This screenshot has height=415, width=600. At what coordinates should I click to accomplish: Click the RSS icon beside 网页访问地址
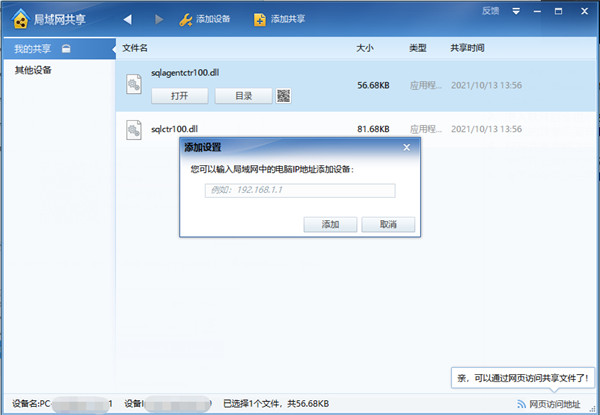coord(521,404)
